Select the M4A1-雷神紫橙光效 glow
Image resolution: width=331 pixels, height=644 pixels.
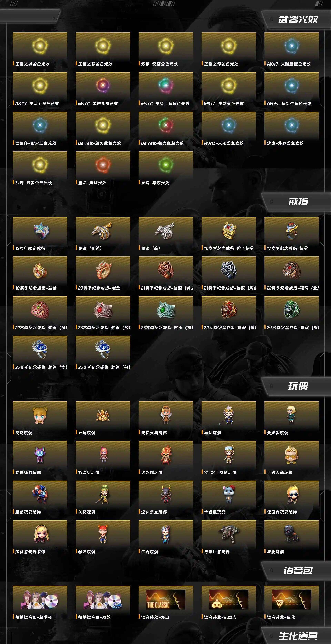pyautogui.click(x=103, y=85)
